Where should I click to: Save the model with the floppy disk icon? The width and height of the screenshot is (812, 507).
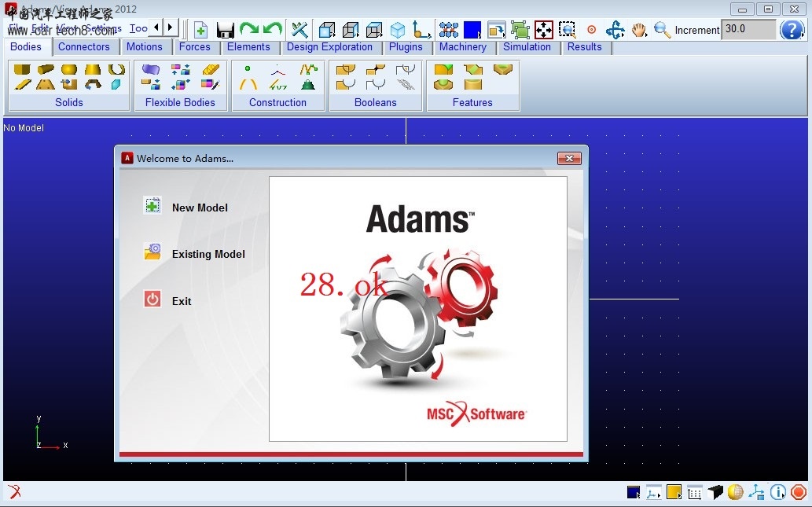pos(226,30)
